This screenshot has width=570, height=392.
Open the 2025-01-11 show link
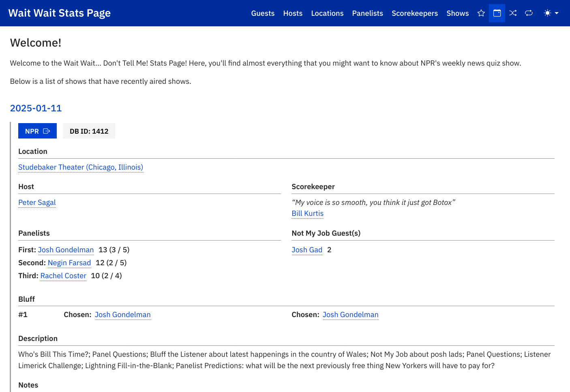(36, 108)
